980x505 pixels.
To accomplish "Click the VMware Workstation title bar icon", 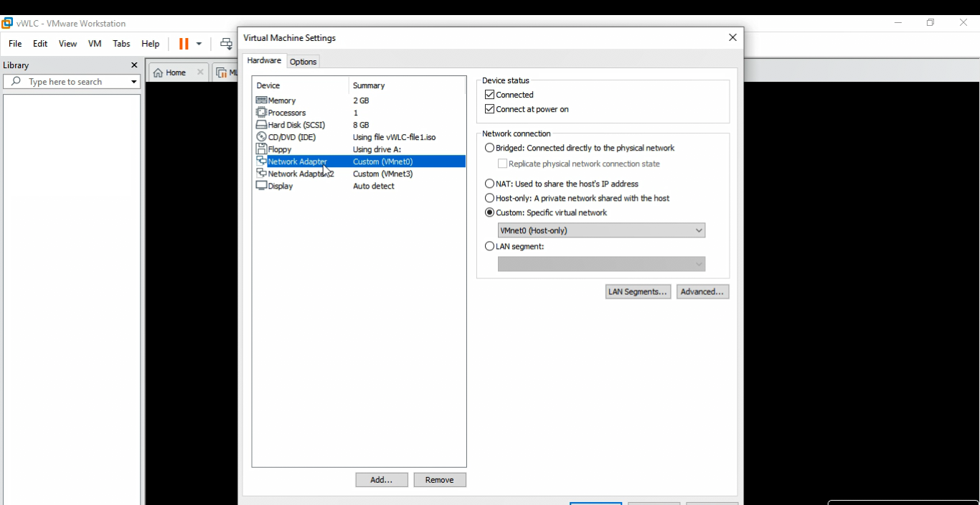I will (7, 23).
